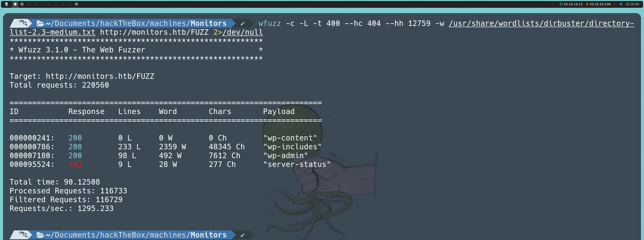The height and width of the screenshot is (240, 644).
Task: Click the --hh 12759 option
Action: pos(408,23)
